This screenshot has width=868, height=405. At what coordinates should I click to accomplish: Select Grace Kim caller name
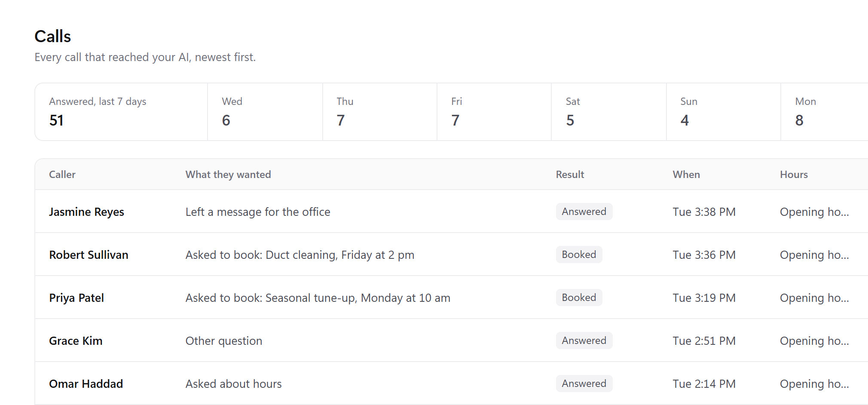pyautogui.click(x=76, y=341)
